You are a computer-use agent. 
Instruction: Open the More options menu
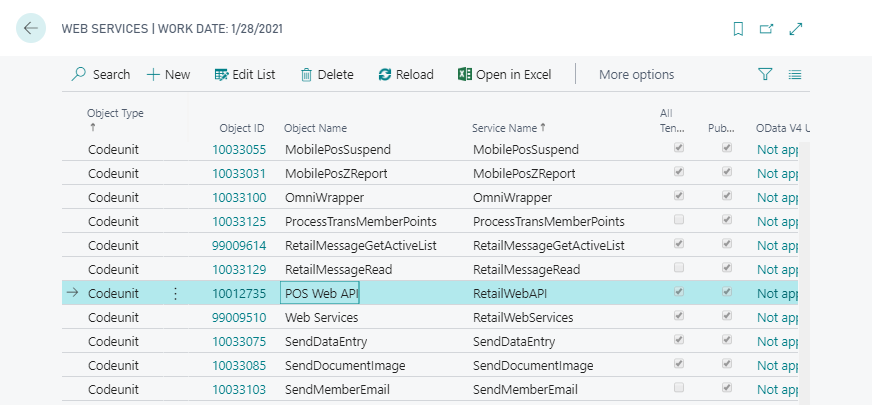tap(636, 74)
